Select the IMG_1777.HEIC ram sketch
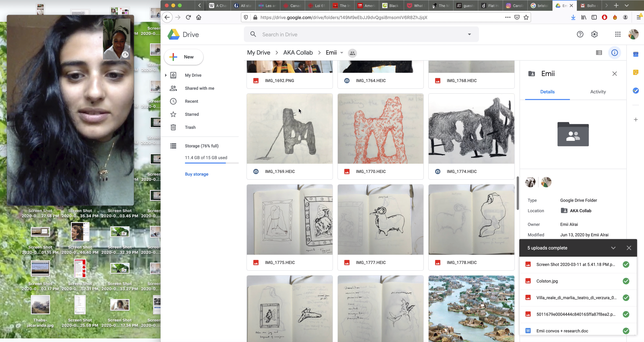 click(380, 219)
